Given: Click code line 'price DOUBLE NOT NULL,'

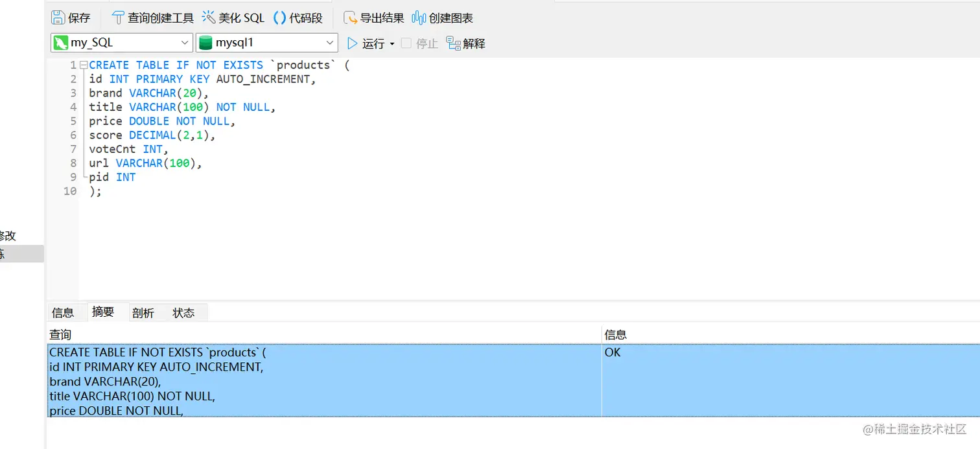Looking at the screenshot, I should click(x=162, y=121).
